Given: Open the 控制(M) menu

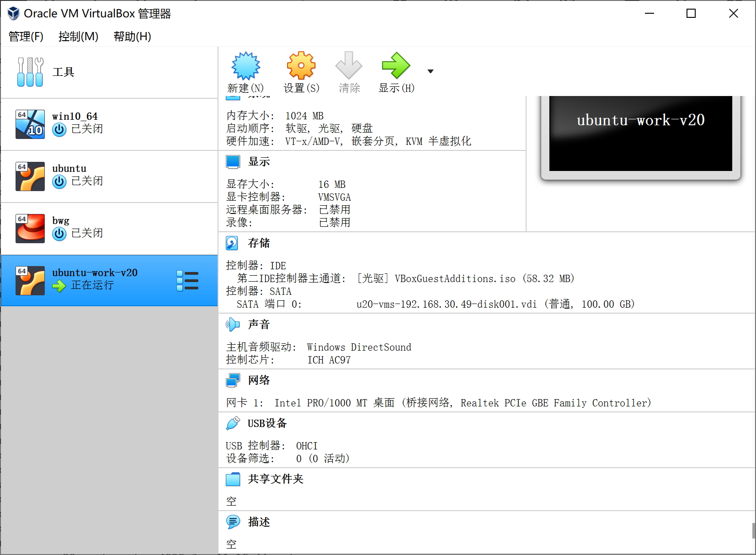Looking at the screenshot, I should point(78,37).
